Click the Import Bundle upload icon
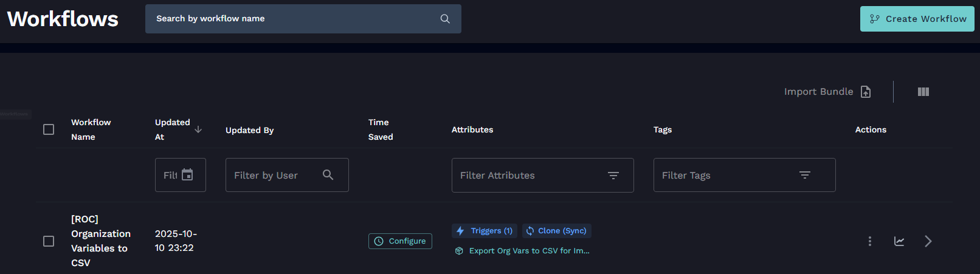980x274 pixels. pos(866,92)
